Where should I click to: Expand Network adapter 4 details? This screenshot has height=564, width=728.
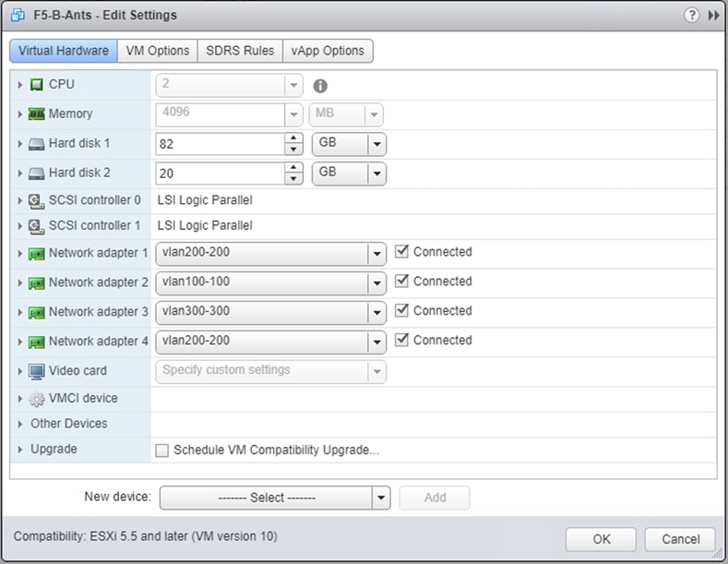pyautogui.click(x=20, y=342)
